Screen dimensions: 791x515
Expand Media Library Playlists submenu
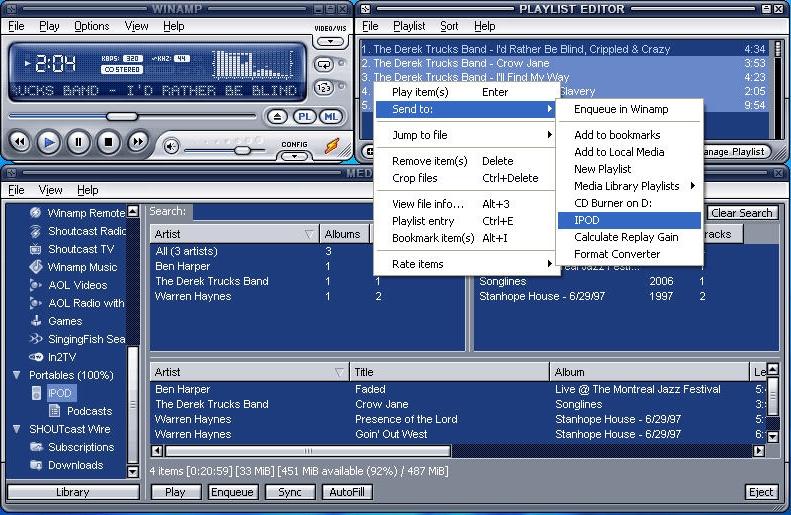point(629,186)
